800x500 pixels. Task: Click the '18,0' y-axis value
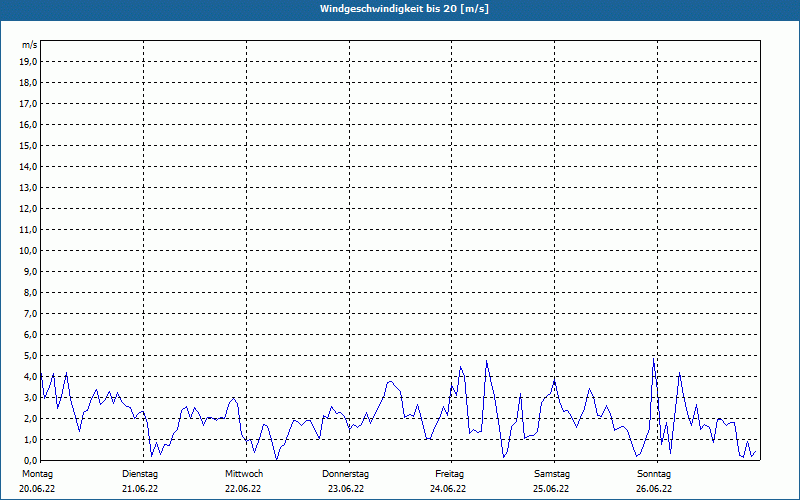click(29, 83)
